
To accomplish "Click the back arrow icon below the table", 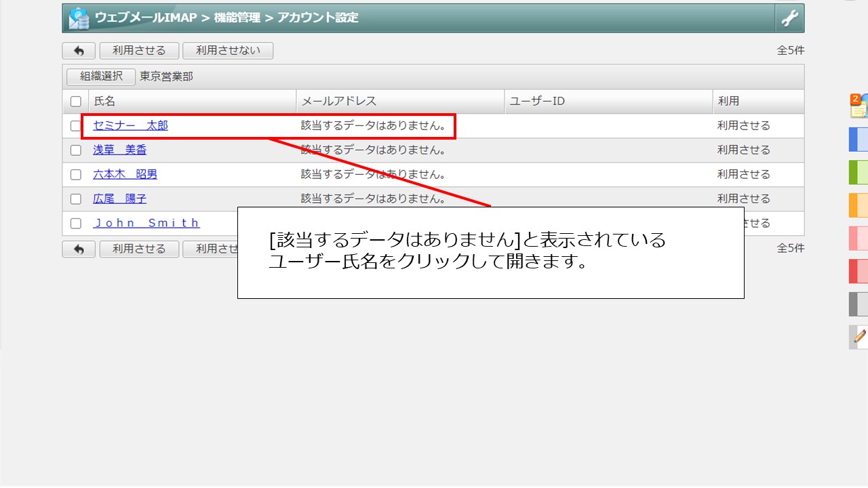I will 79,249.
